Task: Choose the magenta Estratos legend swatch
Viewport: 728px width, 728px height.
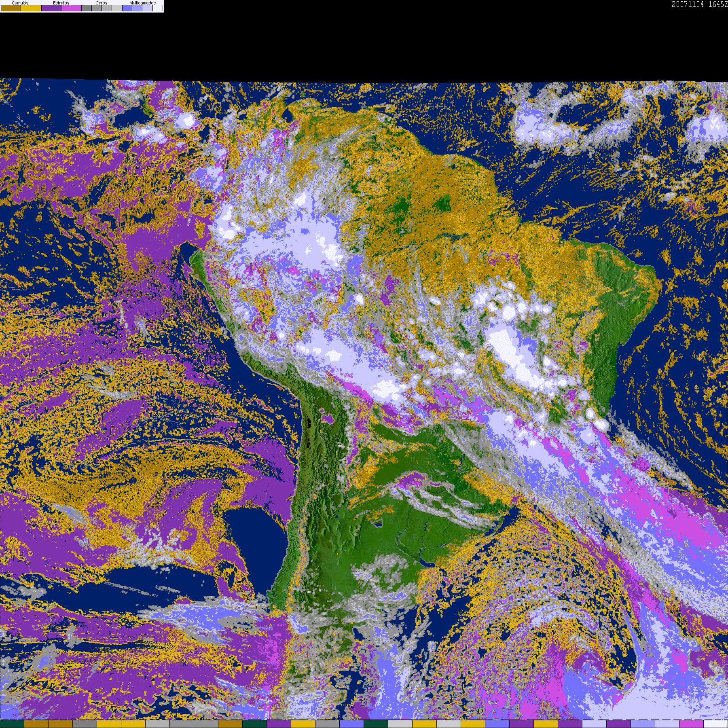Action: coord(72,8)
